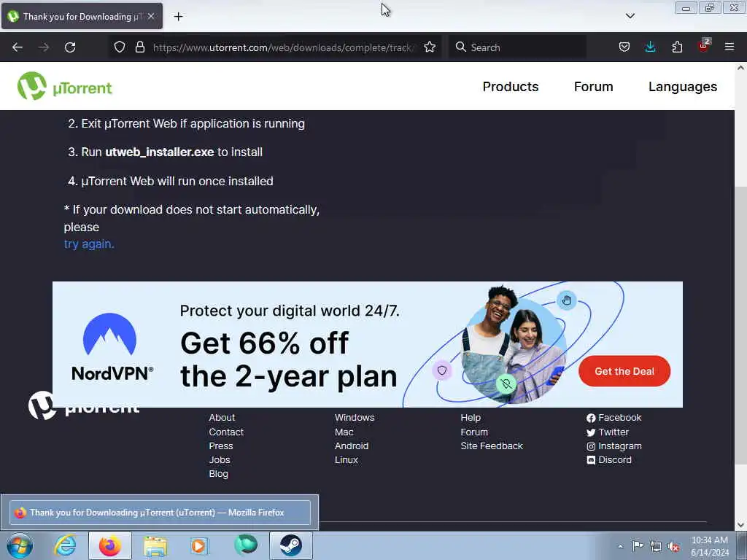Click scrollbar down arrow

tap(741, 525)
